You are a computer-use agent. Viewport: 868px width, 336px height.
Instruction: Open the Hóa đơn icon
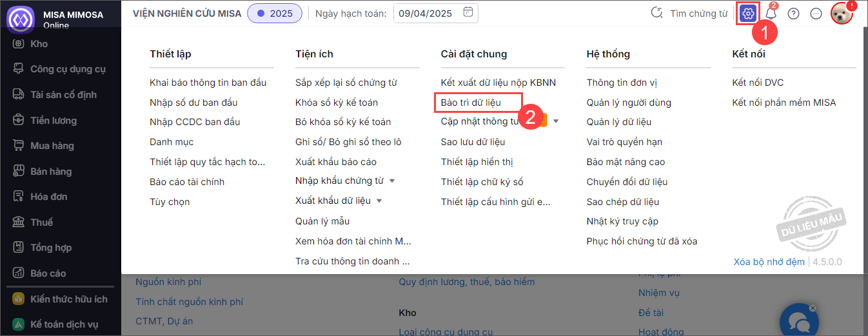[19, 197]
